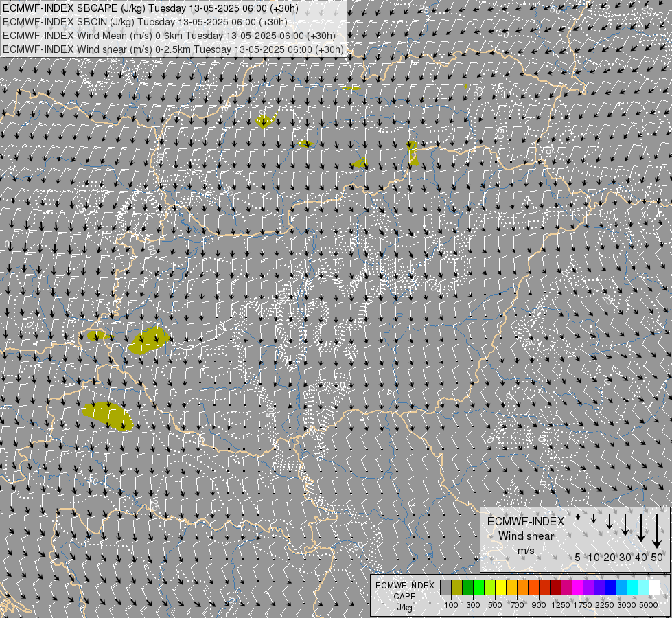The height and width of the screenshot is (618, 672).
Task: Click the pure yellow swatch in CAPE legend
Action: [x=501, y=587]
